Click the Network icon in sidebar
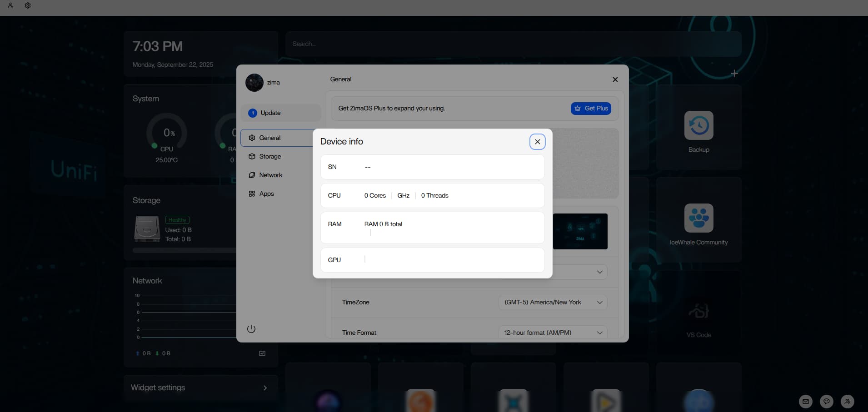 coord(252,175)
